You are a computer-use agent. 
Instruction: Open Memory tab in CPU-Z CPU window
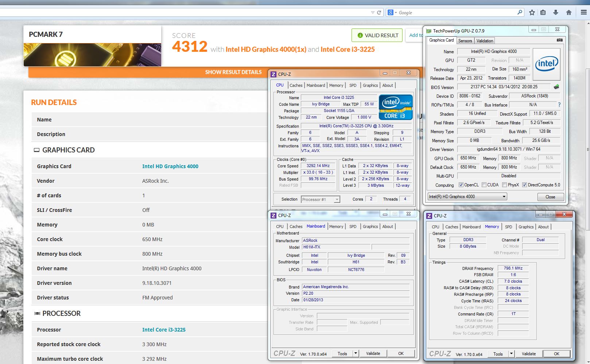[x=336, y=85]
